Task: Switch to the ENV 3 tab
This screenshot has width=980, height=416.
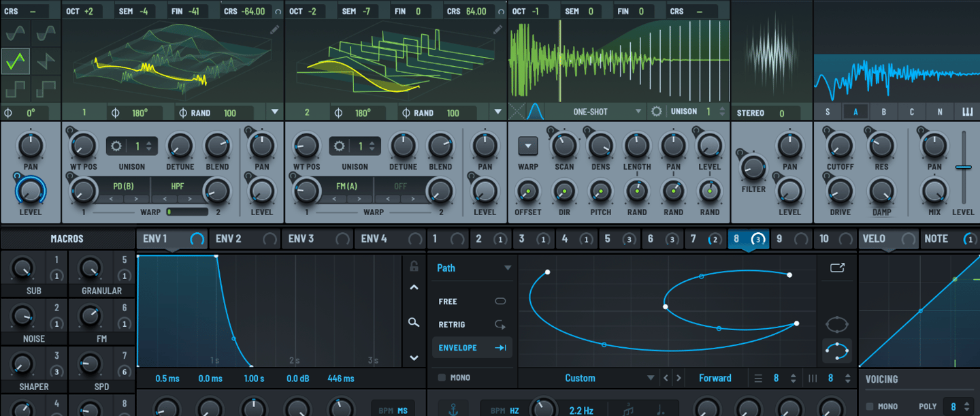Action: [318, 239]
